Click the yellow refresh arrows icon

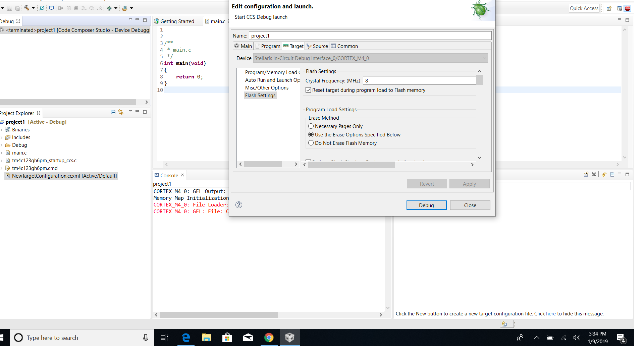point(604,174)
